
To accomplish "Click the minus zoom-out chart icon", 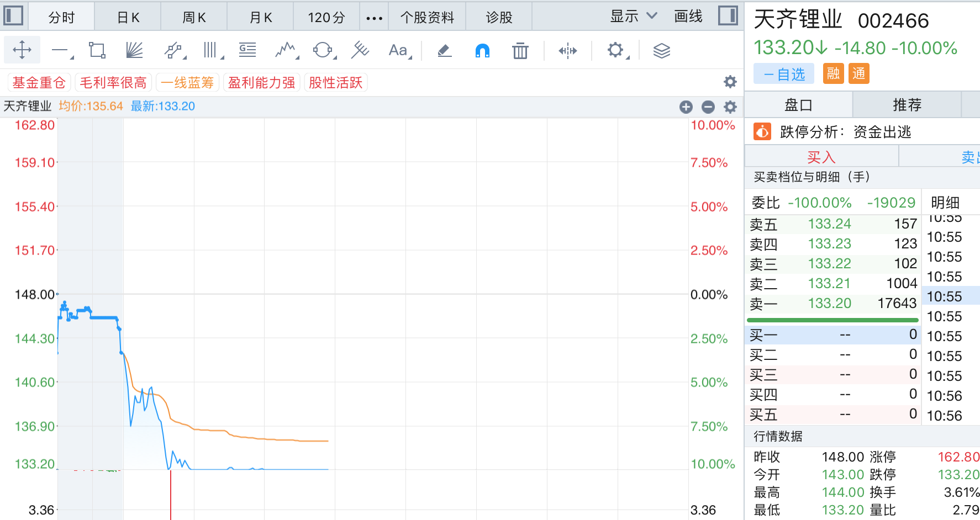I will (708, 107).
